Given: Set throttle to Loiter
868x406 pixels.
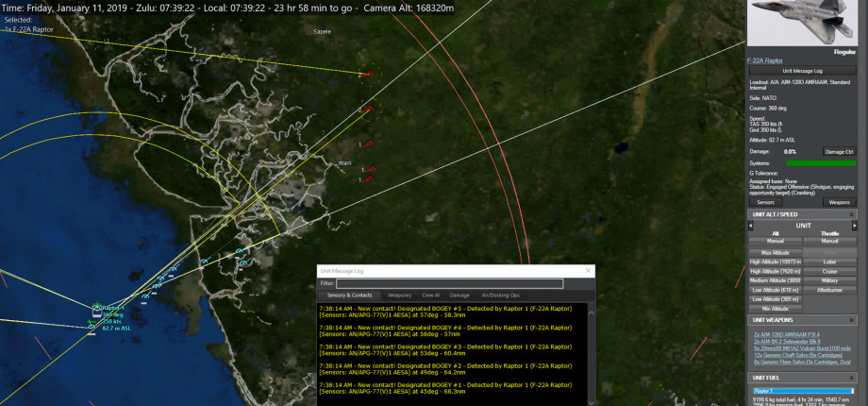Looking at the screenshot, I should pos(830,262).
